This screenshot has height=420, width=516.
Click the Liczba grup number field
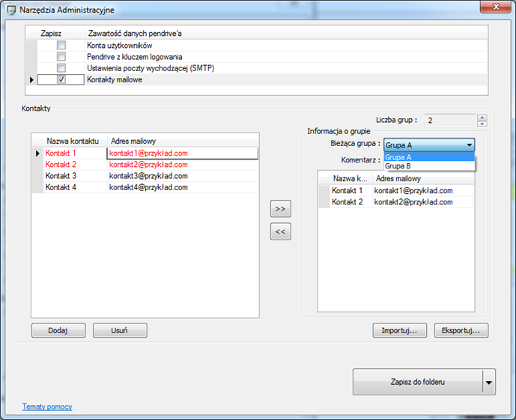[x=450, y=121]
